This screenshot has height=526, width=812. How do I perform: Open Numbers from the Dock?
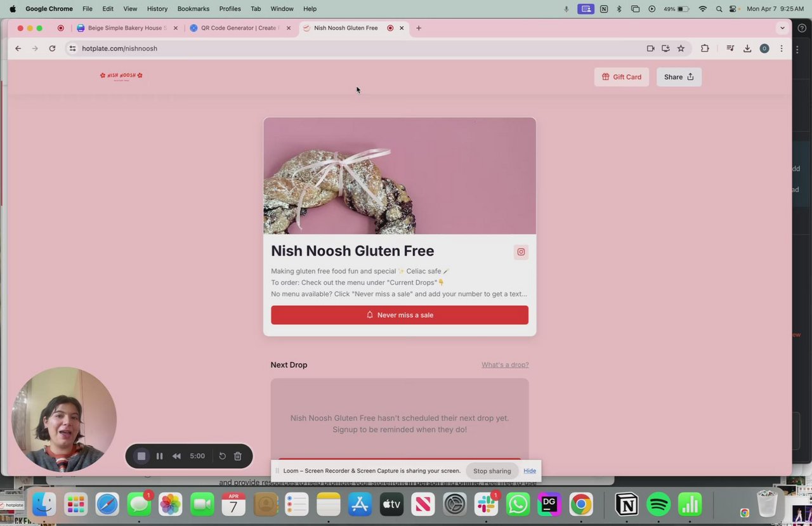click(690, 504)
